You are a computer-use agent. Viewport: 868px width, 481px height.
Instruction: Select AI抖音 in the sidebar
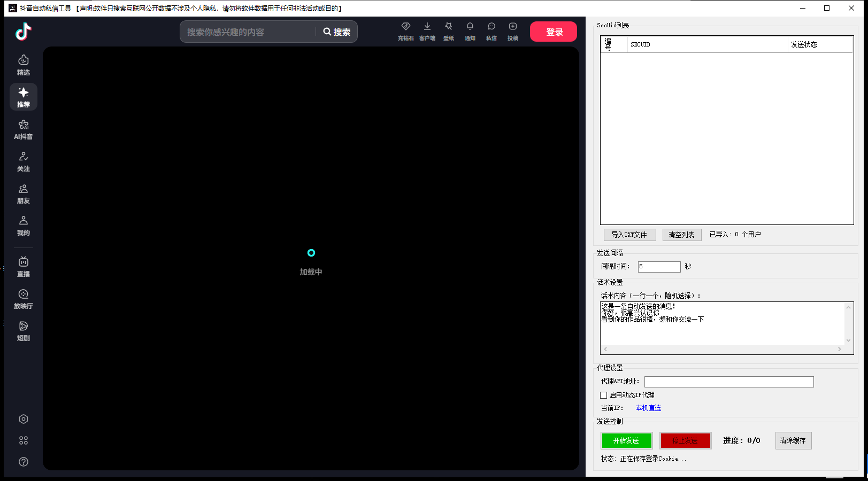coord(23,129)
